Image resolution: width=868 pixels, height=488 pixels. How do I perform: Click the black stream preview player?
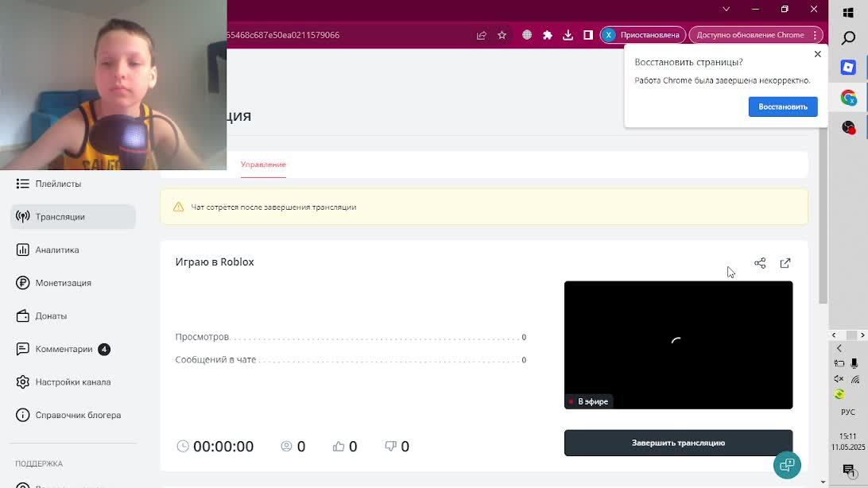(678, 345)
